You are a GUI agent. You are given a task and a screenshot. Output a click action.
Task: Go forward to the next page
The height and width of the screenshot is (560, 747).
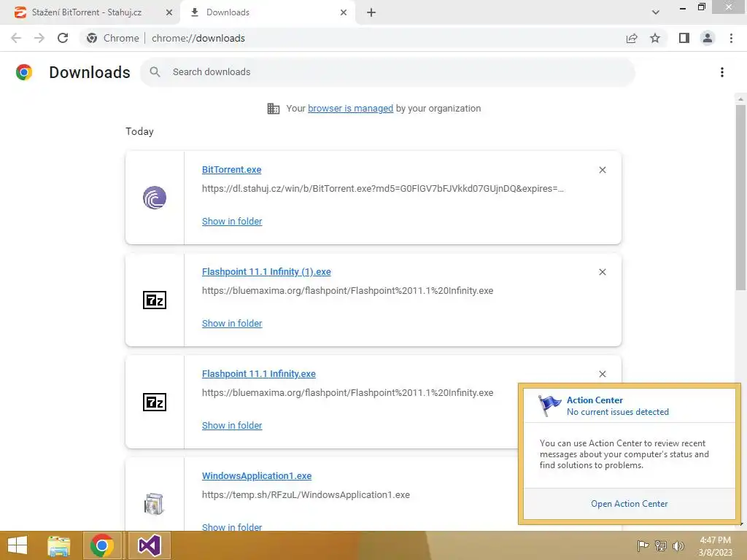point(39,38)
